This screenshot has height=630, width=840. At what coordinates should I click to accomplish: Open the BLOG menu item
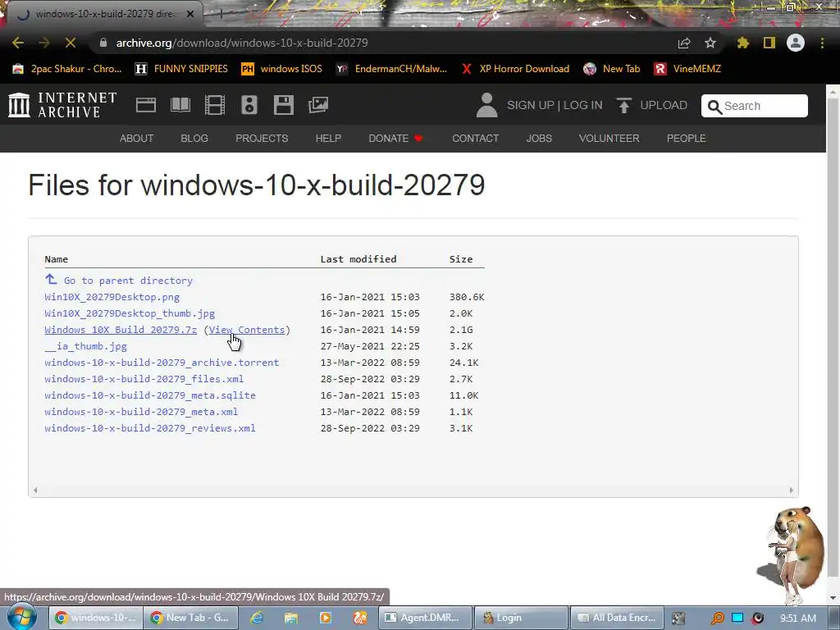(194, 138)
